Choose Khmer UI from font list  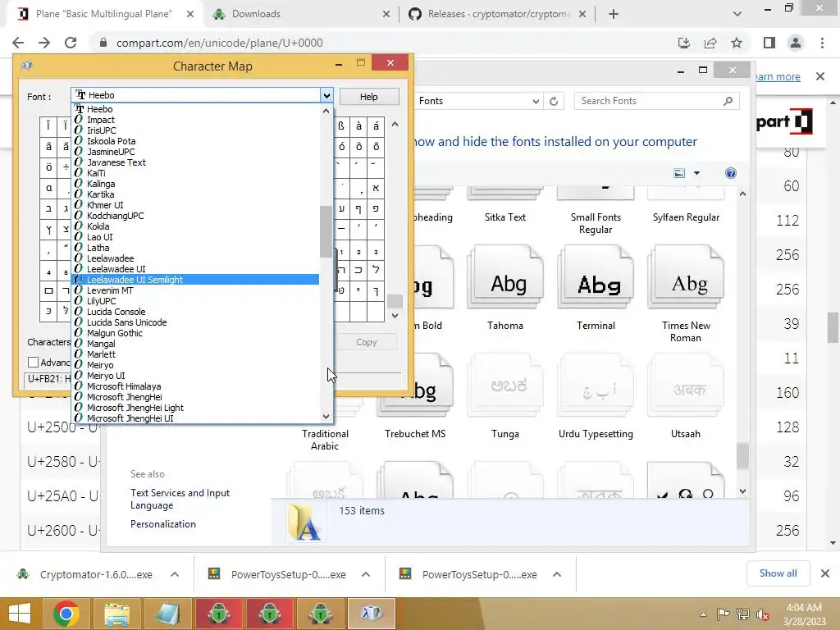105,205
